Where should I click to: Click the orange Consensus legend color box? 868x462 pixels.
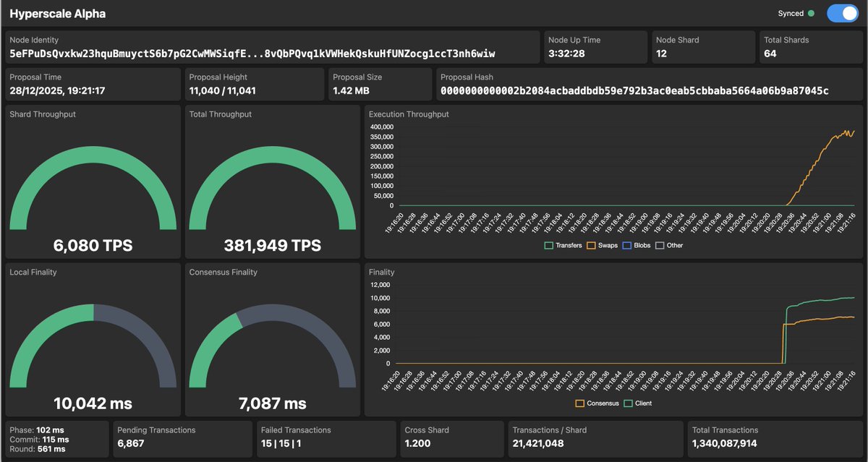(x=579, y=403)
